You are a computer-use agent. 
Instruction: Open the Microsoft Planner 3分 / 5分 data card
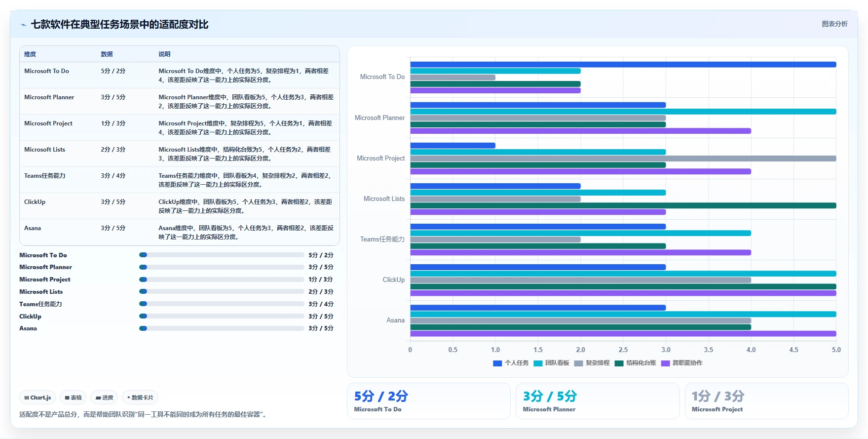tap(598, 401)
